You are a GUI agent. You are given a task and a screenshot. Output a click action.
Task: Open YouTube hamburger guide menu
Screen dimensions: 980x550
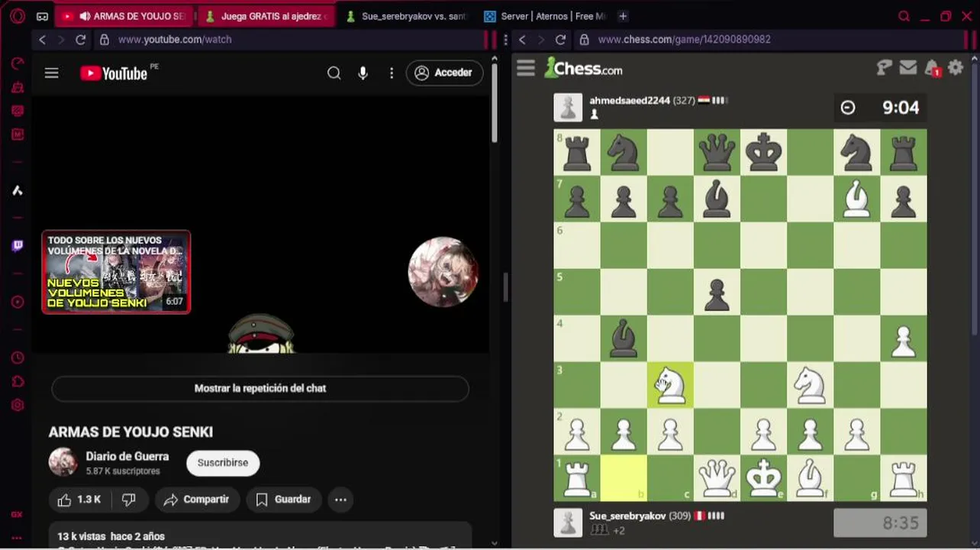(x=51, y=73)
